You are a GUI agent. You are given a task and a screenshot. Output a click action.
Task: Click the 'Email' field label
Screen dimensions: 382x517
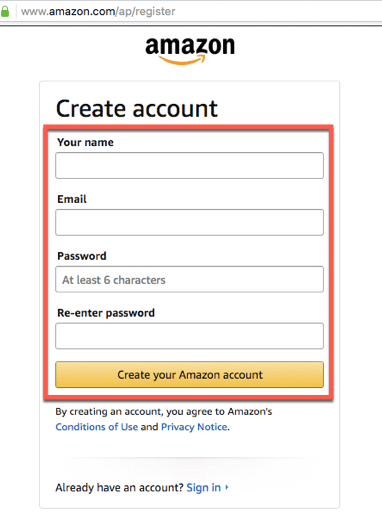coord(72,199)
